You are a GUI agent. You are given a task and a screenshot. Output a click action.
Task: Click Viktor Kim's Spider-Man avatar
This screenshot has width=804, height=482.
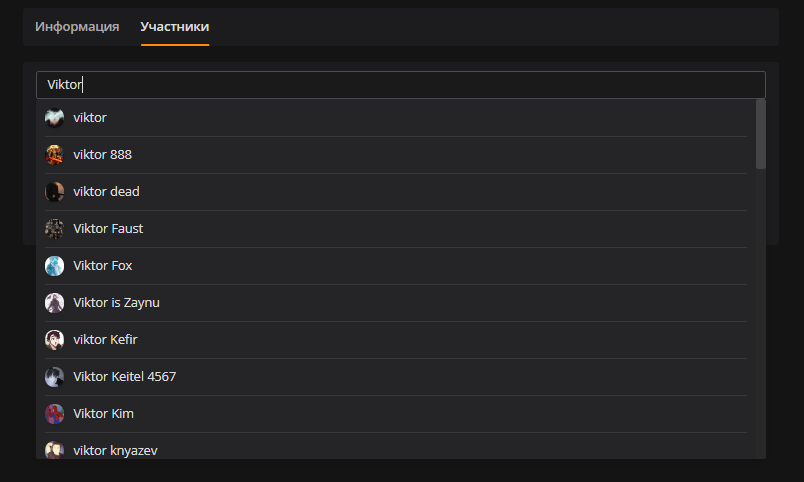tap(54, 414)
